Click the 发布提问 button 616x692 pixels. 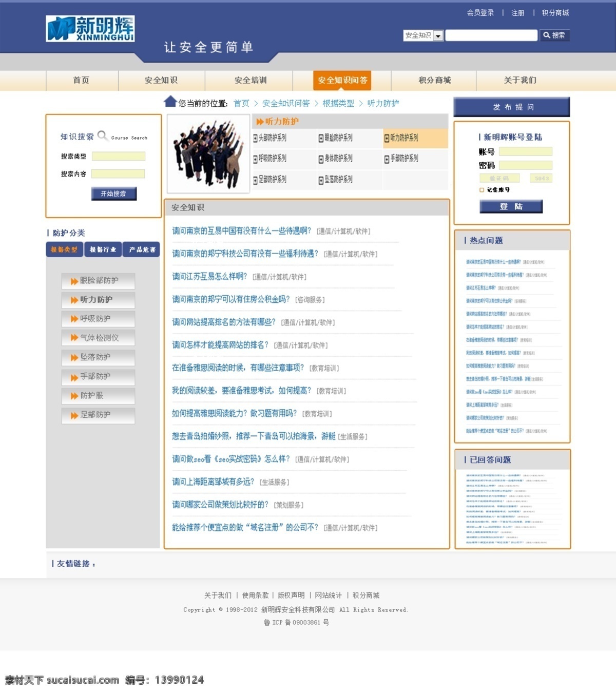coord(512,107)
